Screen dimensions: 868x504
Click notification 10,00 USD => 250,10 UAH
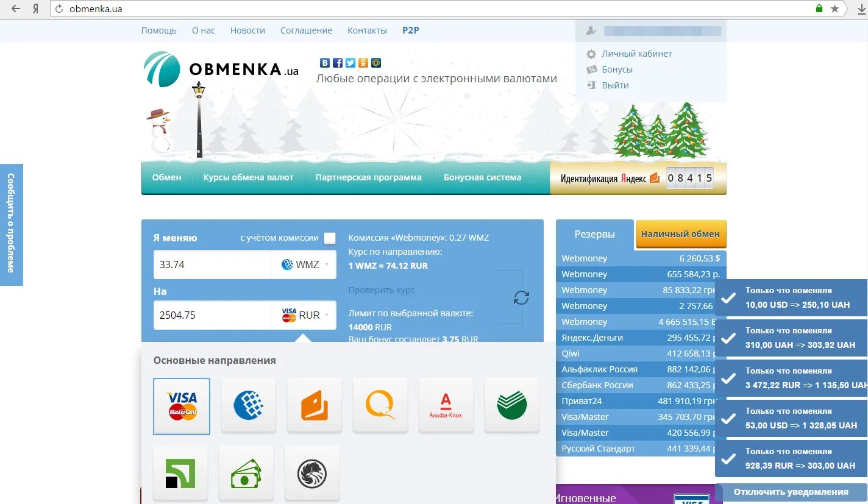point(791,297)
